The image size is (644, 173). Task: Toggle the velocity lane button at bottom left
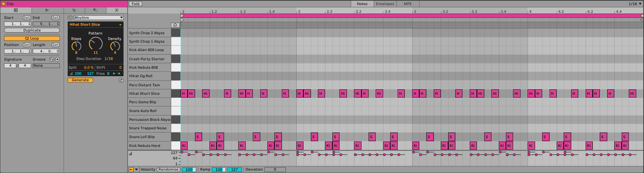pyautogui.click(x=131, y=170)
